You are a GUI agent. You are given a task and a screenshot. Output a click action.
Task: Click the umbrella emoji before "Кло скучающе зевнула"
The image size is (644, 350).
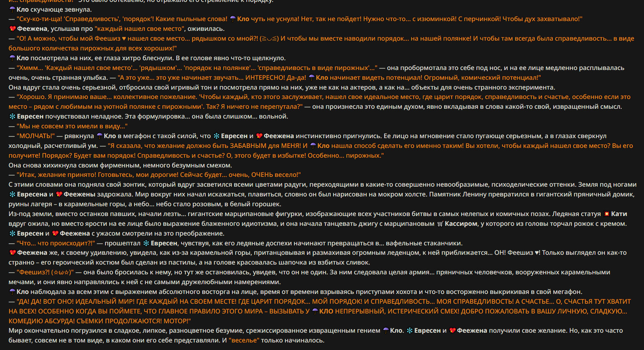[12, 9]
